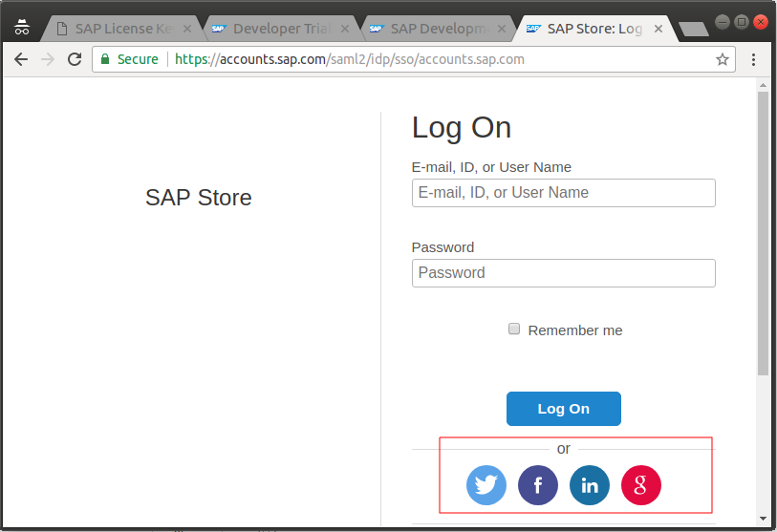Close the SAP License Key tab
777x532 pixels.
click(187, 29)
